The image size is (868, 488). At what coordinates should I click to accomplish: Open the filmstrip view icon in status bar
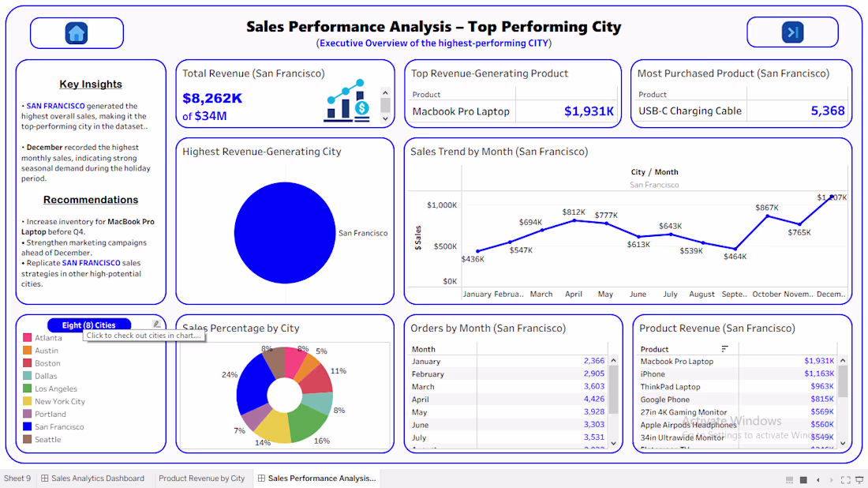tap(789, 479)
